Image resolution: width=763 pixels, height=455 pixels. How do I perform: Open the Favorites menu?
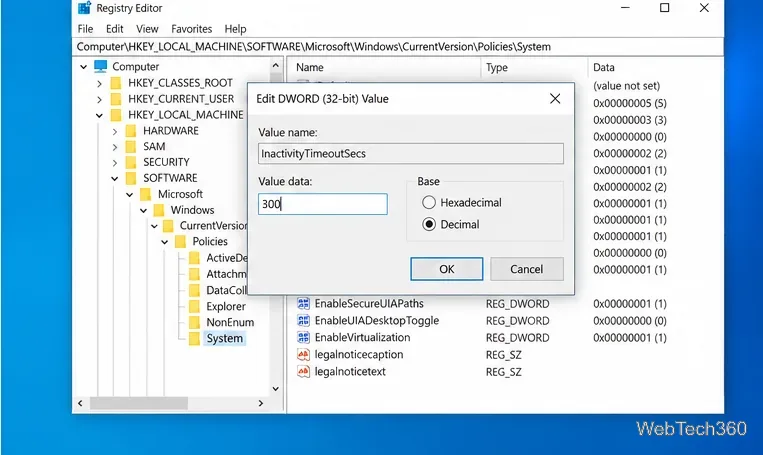[x=191, y=29]
